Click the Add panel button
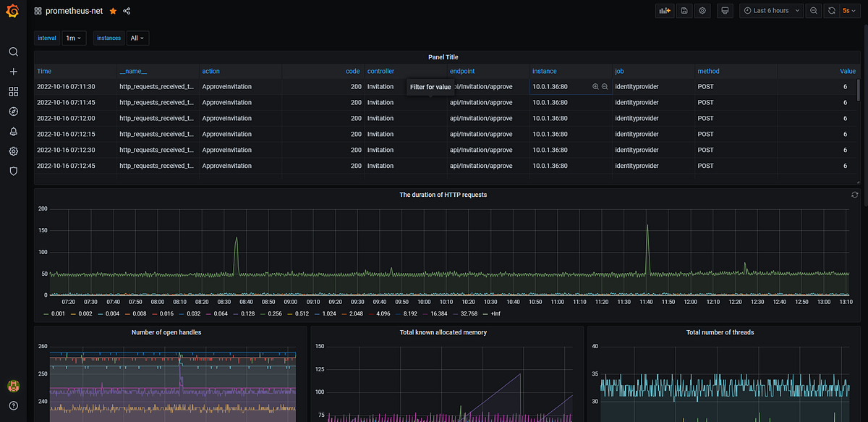 click(x=663, y=11)
